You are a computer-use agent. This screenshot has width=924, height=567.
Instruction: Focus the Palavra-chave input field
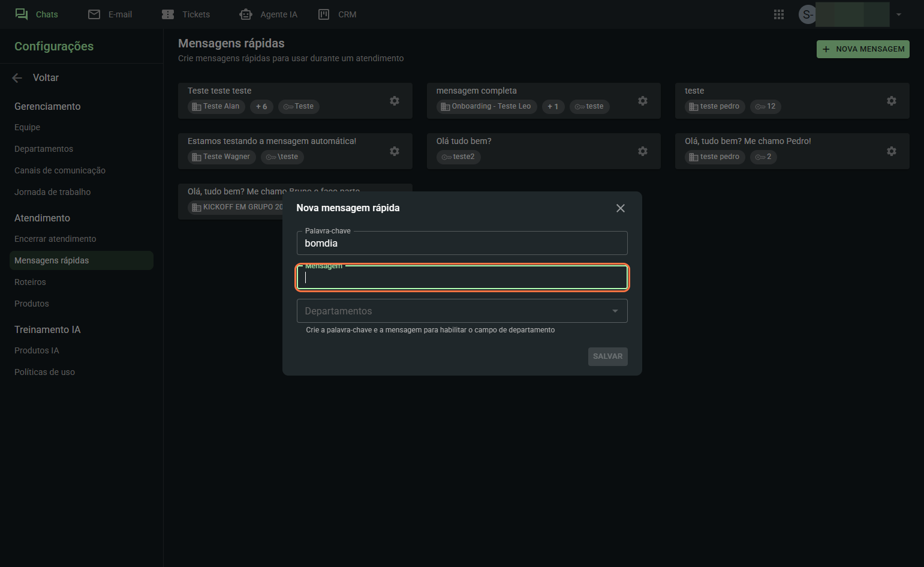[462, 243]
